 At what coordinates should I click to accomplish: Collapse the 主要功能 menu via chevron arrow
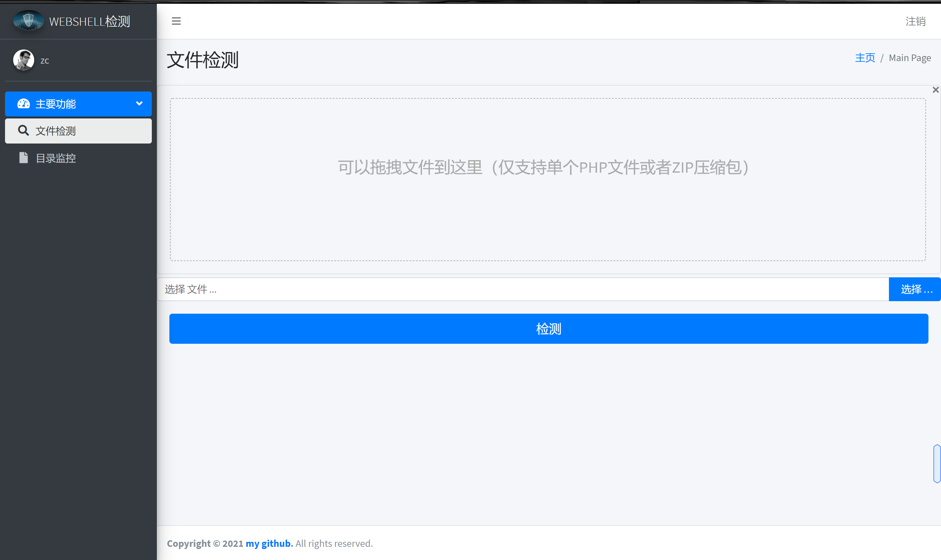139,103
